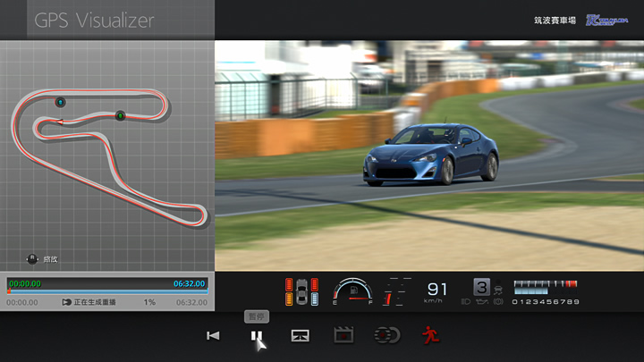Click the GPS Visualizer title
This screenshot has width=644, height=362.
(94, 21)
